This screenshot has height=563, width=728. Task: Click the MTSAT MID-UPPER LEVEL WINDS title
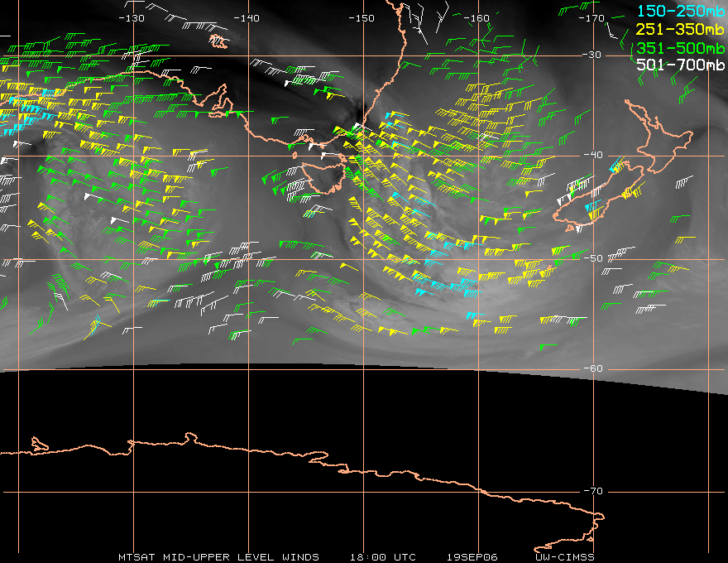tap(218, 557)
